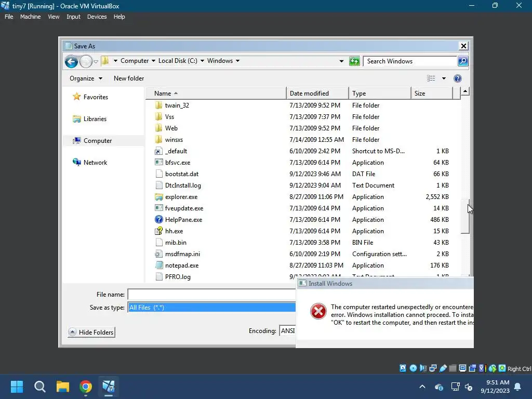Click the VirtualBox mouse integration status icon
The width and height of the screenshot is (532, 399).
(x=493, y=368)
